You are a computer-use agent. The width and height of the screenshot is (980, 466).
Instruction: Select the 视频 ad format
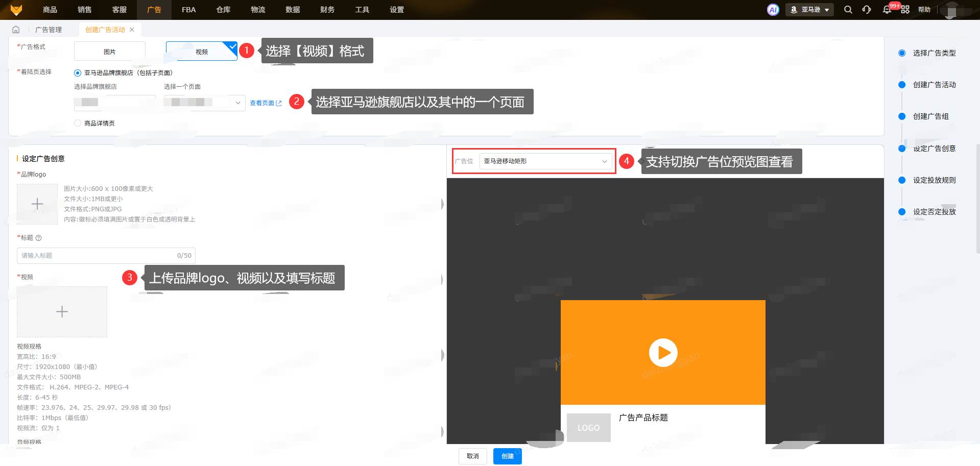[202, 51]
